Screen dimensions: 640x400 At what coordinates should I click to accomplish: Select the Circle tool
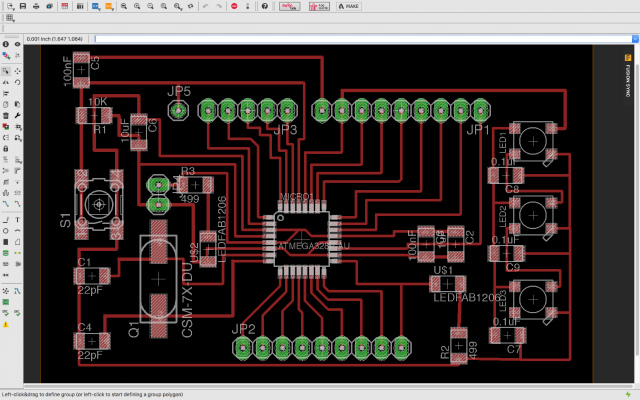[6, 231]
